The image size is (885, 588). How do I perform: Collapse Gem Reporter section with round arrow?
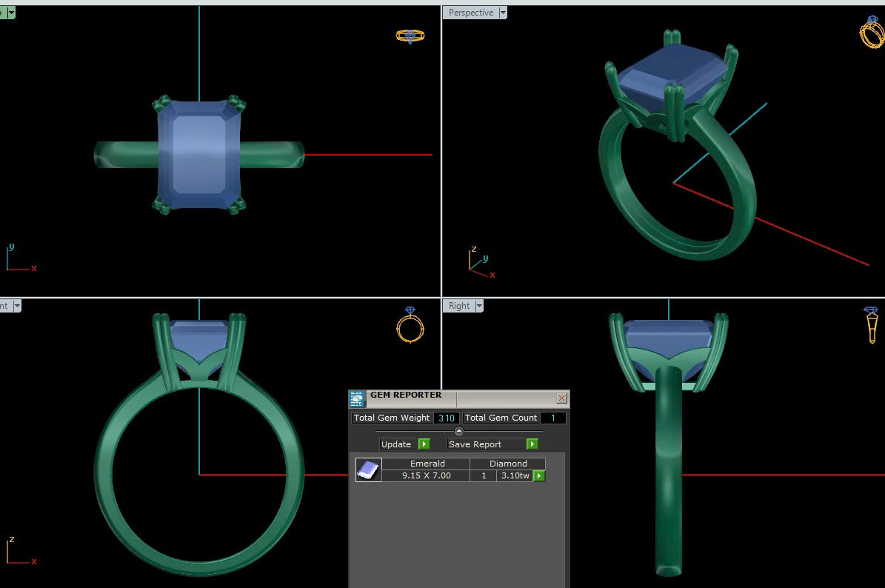pos(458,431)
